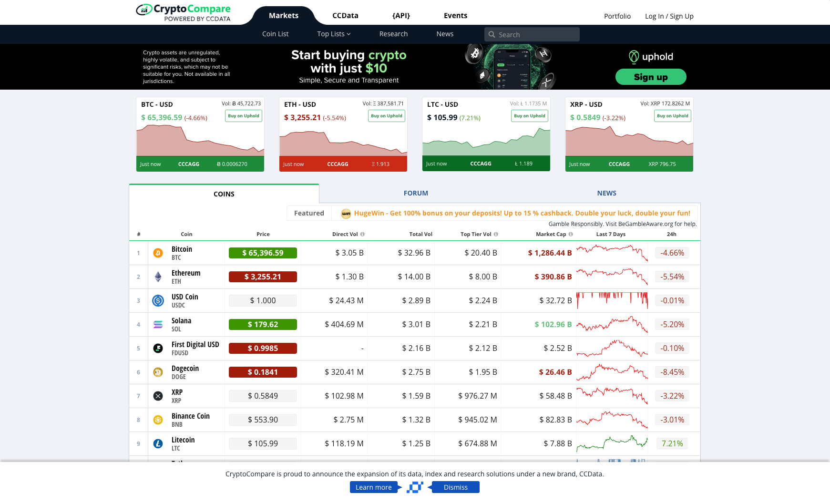
Task: Click the Dogecoin -8.45% change badge
Action: click(x=672, y=372)
